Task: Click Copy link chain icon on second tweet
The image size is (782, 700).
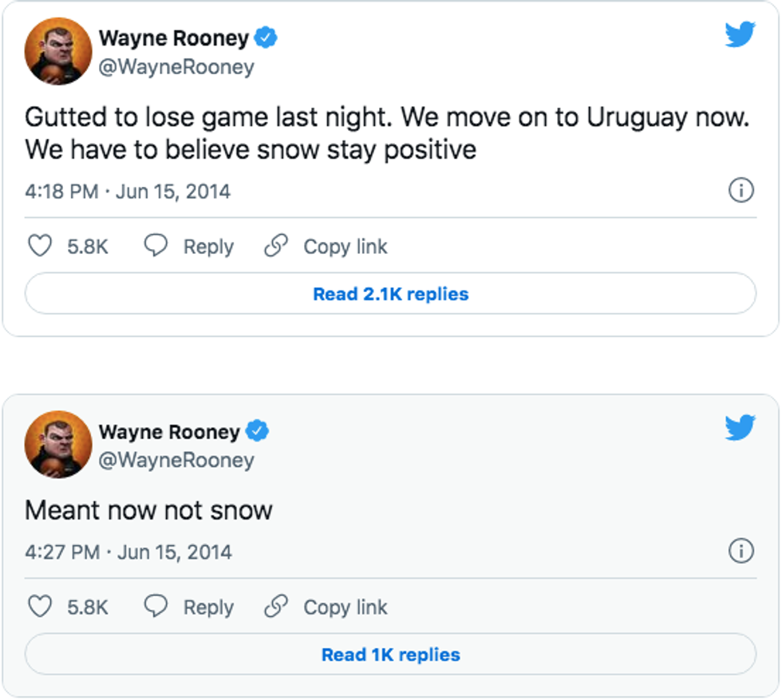Action: 276,607
